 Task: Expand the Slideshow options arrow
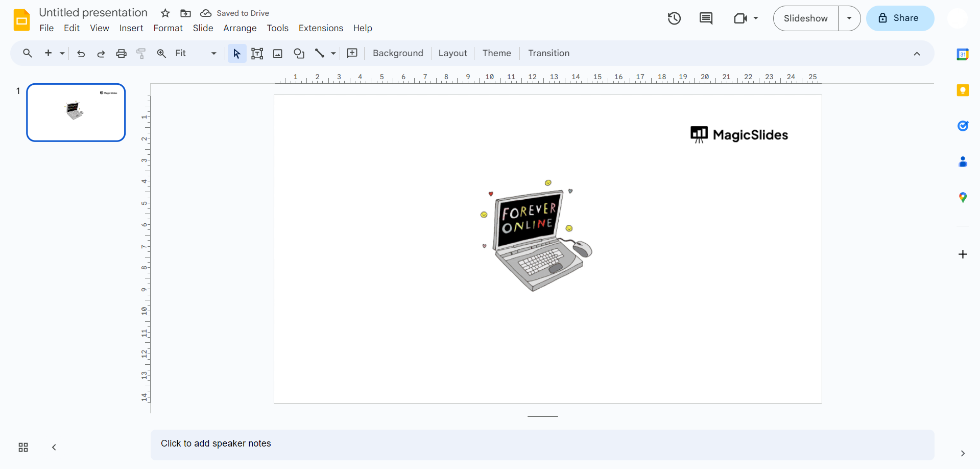[x=849, y=18]
